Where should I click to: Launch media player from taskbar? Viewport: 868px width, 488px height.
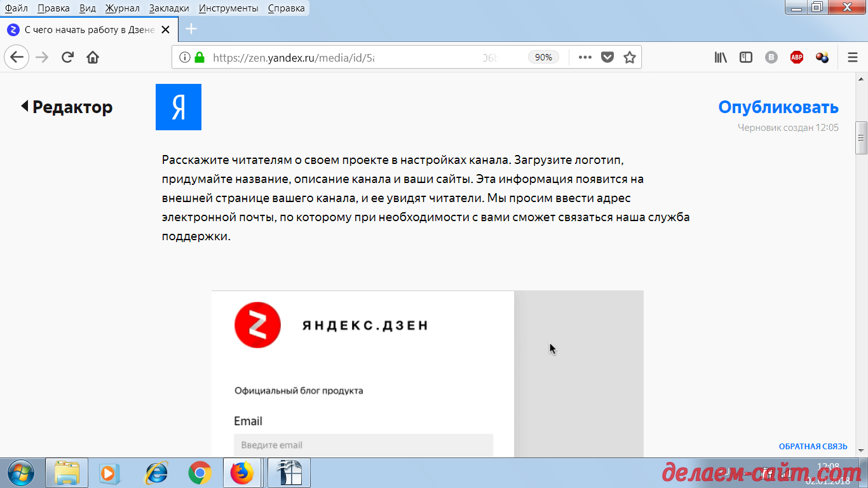click(x=109, y=473)
